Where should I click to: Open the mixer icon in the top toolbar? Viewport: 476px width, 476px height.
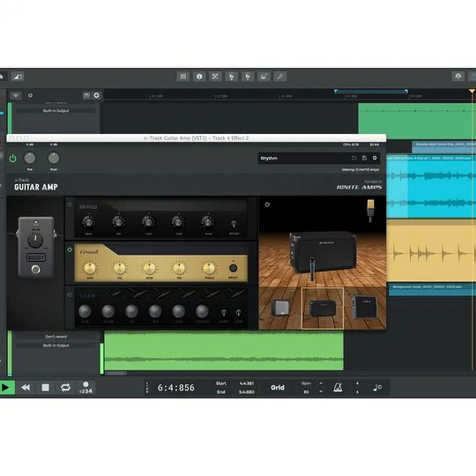[183, 77]
